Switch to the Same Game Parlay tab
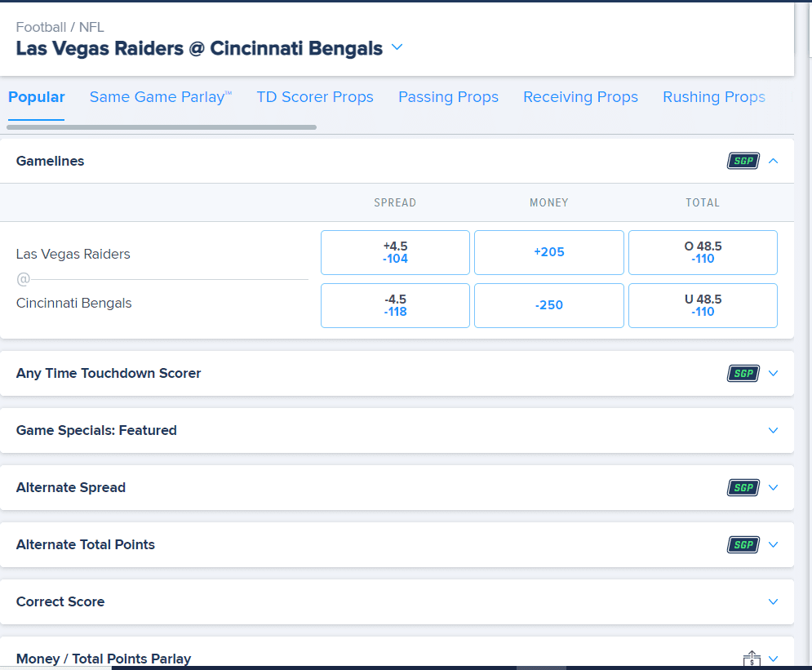 pos(161,97)
